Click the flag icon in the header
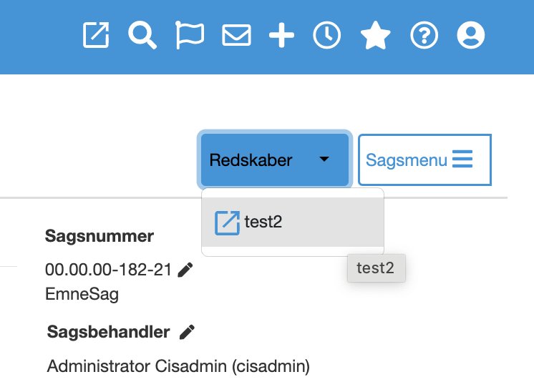 (190, 35)
